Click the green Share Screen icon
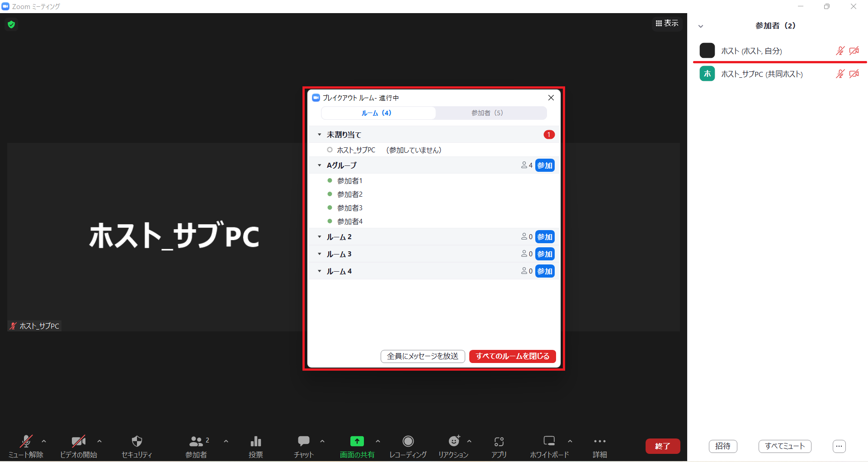 pos(357,442)
